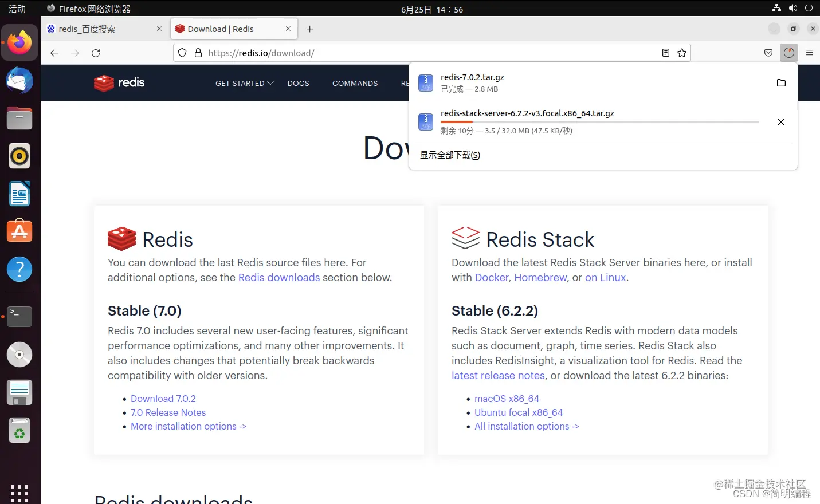This screenshot has height=504, width=820.
Task: Open the floppy save-drive icon in dock
Action: point(19,392)
